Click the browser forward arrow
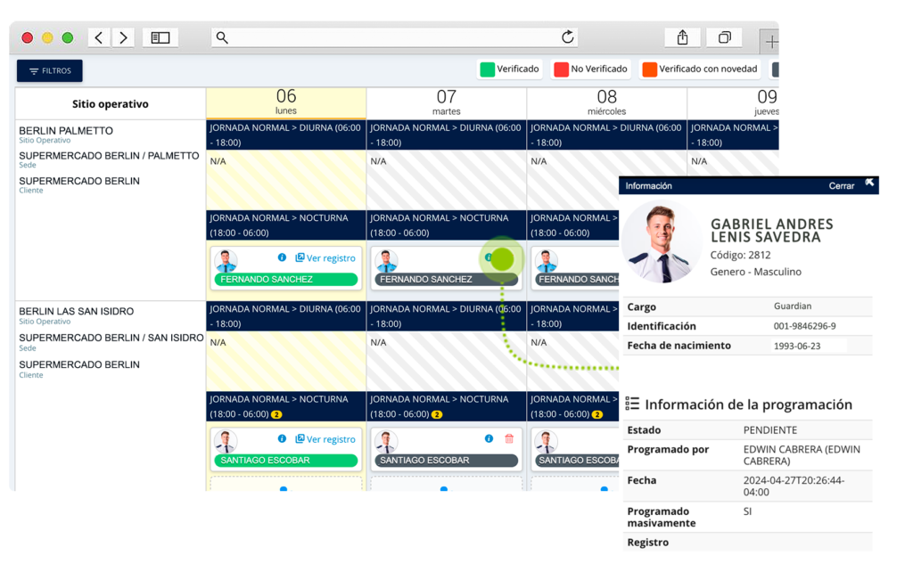 coord(123,37)
